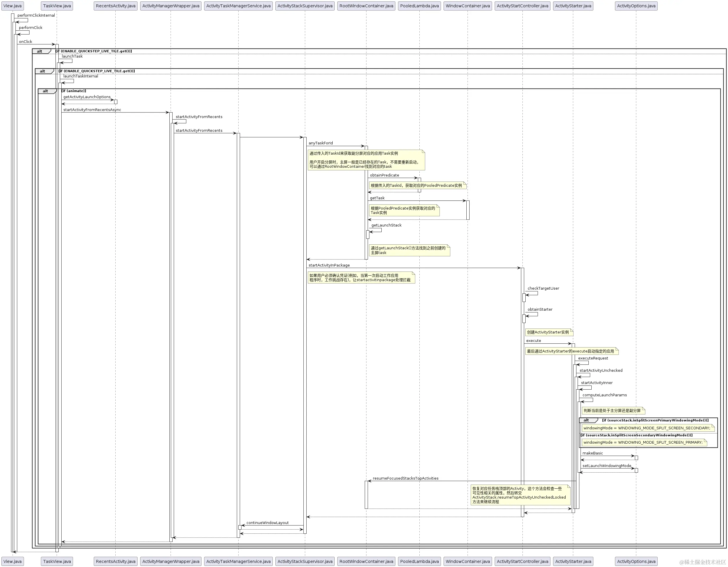This screenshot has width=728, height=567.
Task: Select the RecentsActivity.java header box
Action: point(116,6)
